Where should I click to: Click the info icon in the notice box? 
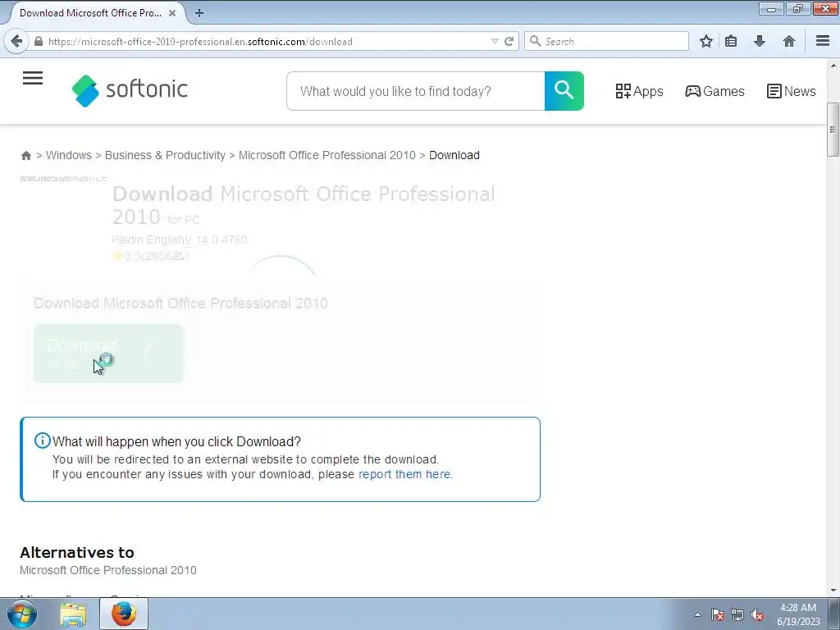43,441
